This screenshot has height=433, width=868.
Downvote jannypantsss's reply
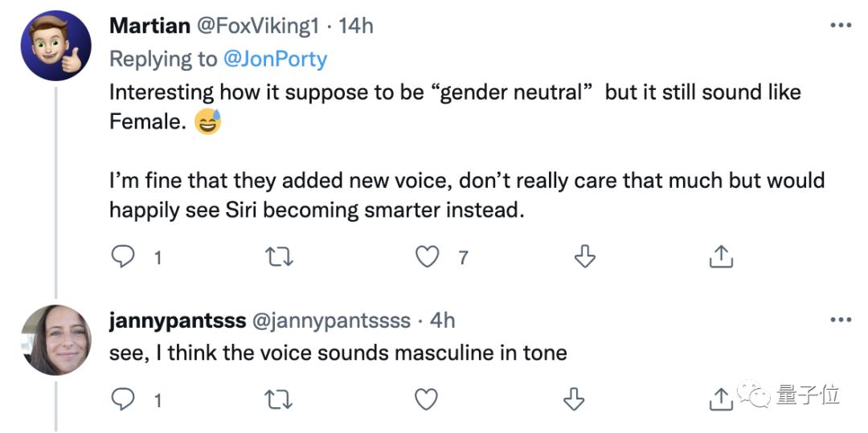tap(572, 398)
